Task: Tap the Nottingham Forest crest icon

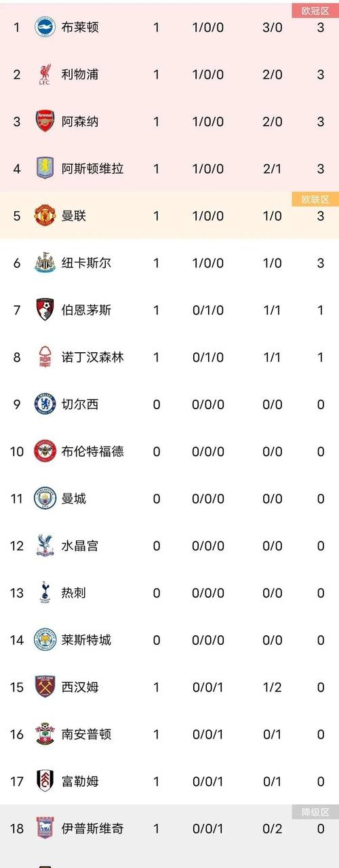Action: 45,357
